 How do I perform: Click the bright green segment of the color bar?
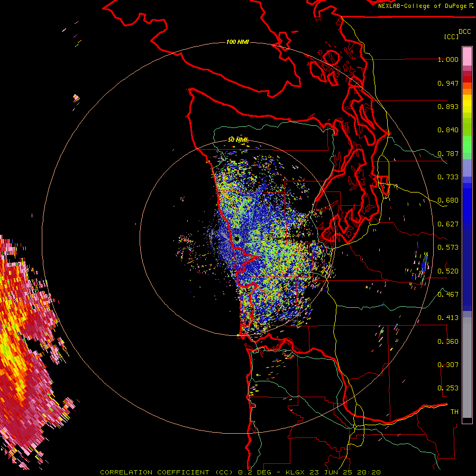467,144
